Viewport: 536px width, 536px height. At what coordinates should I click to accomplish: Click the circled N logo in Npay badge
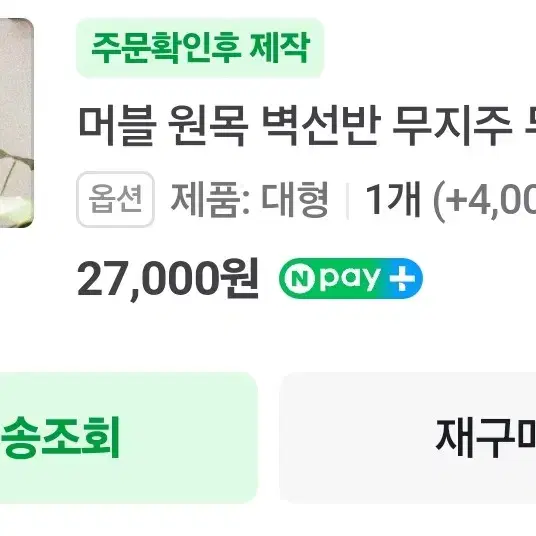pyautogui.click(x=299, y=279)
